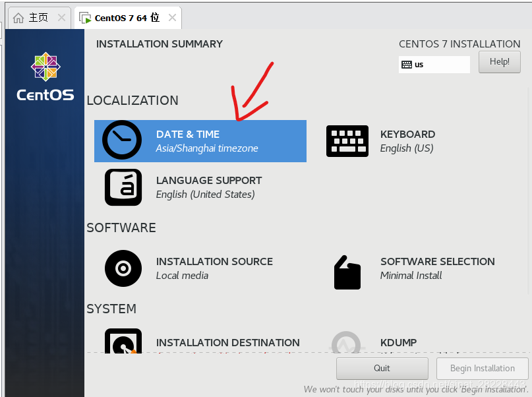Click the home icon on 主页 tab
Screen dimensions: 532x397
pyautogui.click(x=18, y=18)
